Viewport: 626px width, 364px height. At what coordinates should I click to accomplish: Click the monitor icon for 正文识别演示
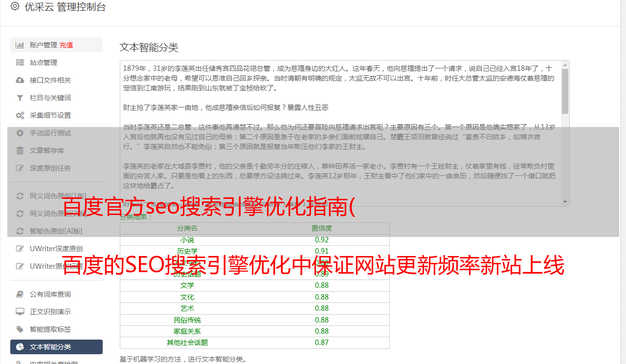[x=20, y=312]
